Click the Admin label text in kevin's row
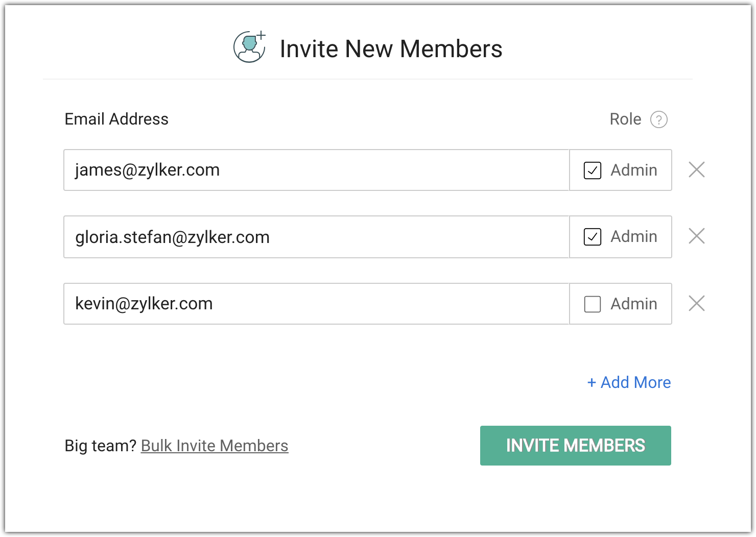The height and width of the screenshot is (537, 756). click(x=634, y=304)
